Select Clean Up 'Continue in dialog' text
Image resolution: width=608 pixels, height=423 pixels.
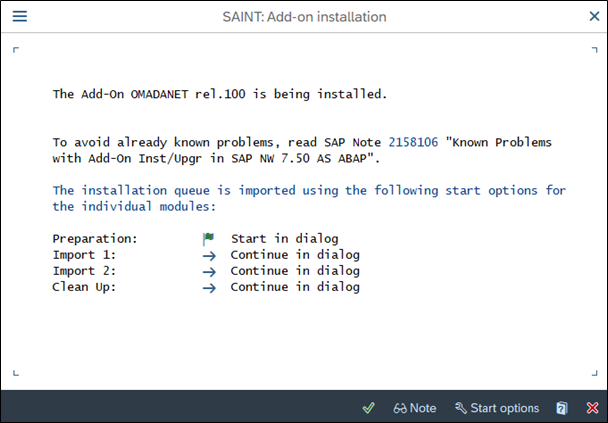(295, 287)
